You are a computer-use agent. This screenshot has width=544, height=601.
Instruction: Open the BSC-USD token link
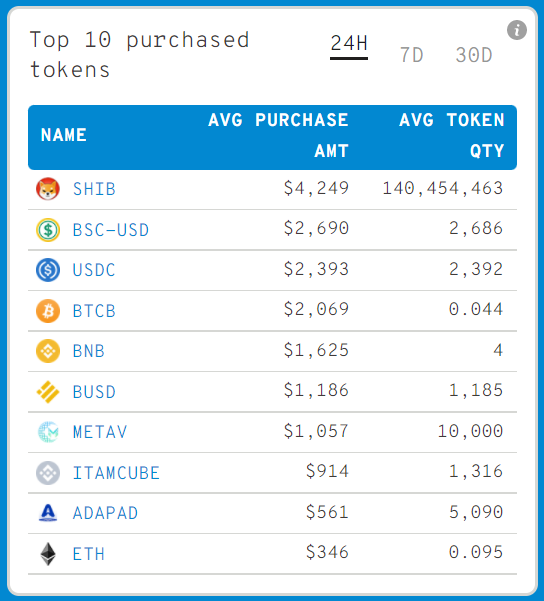coord(111,230)
